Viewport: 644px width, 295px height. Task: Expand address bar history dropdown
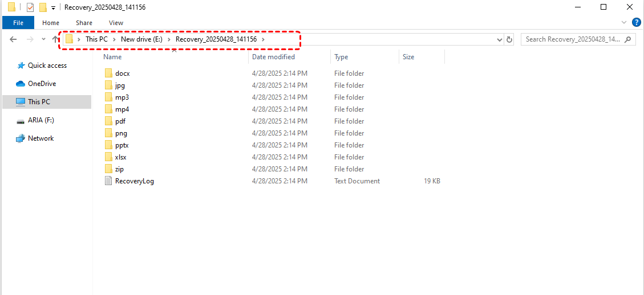click(500, 40)
